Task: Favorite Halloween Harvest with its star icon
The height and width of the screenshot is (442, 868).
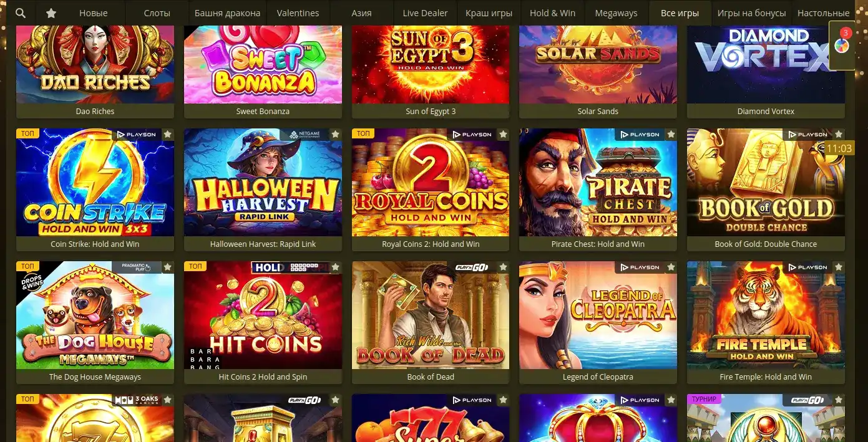Action: [335, 134]
